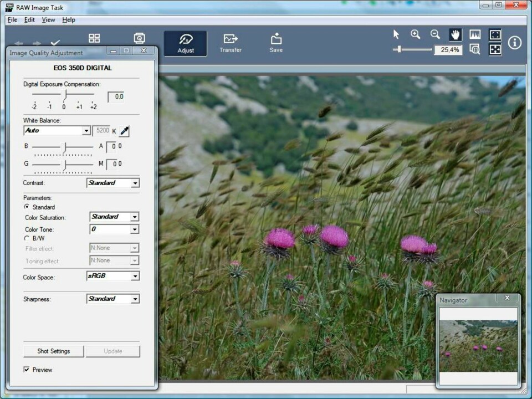Click the A value field
532x399 pixels.
click(111, 146)
